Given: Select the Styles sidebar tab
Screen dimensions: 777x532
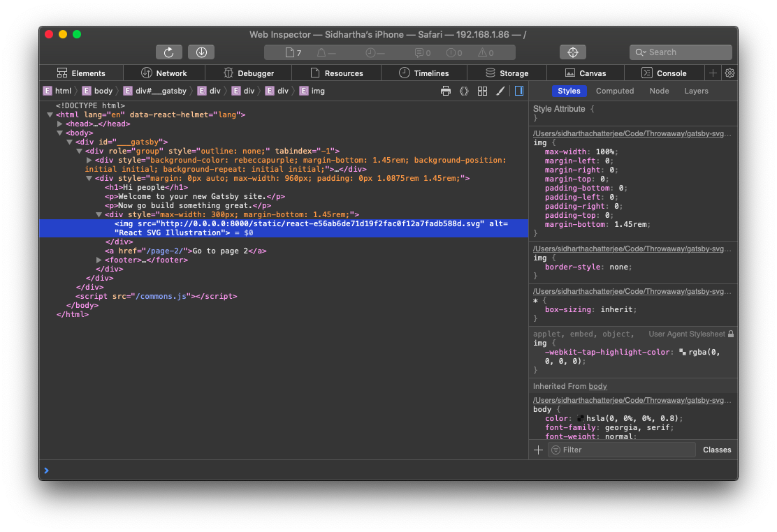Looking at the screenshot, I should (569, 91).
